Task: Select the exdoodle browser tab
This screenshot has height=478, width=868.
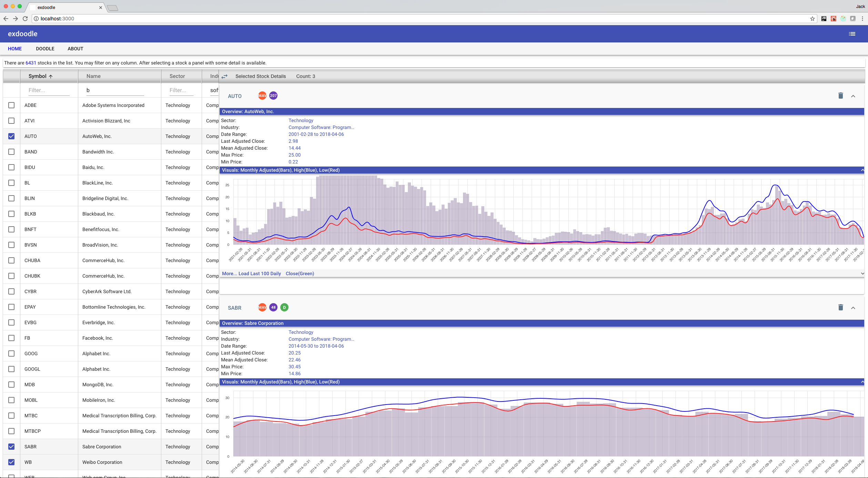Action: [x=65, y=7]
